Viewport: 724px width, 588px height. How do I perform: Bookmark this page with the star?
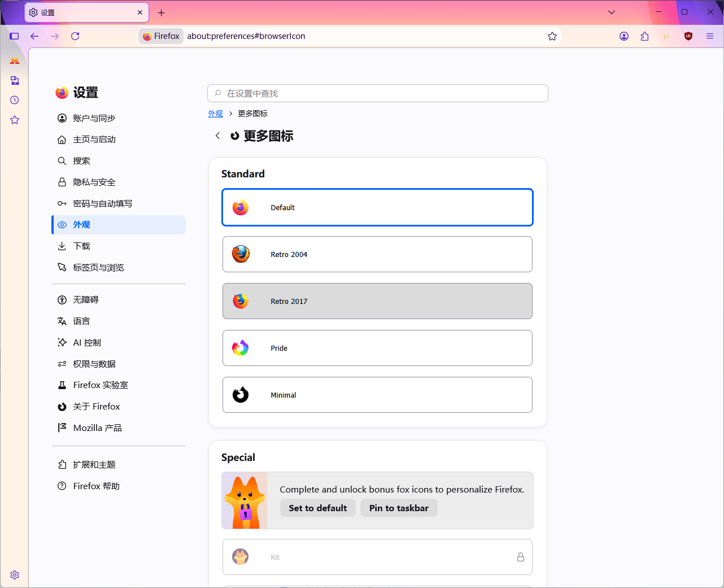click(x=552, y=36)
